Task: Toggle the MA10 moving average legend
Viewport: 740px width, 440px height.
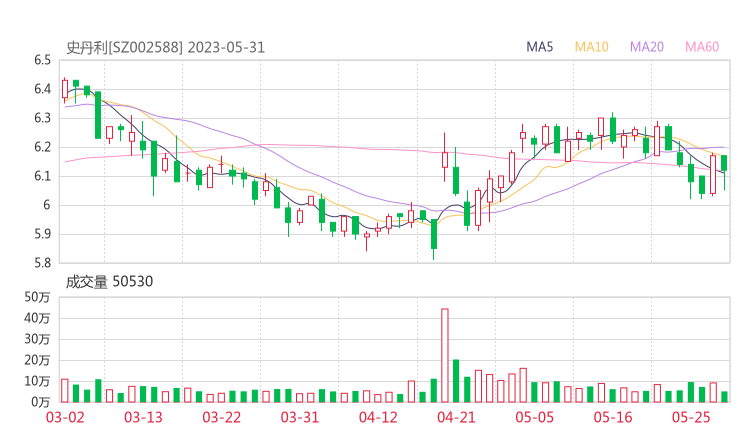Action: 591,47
